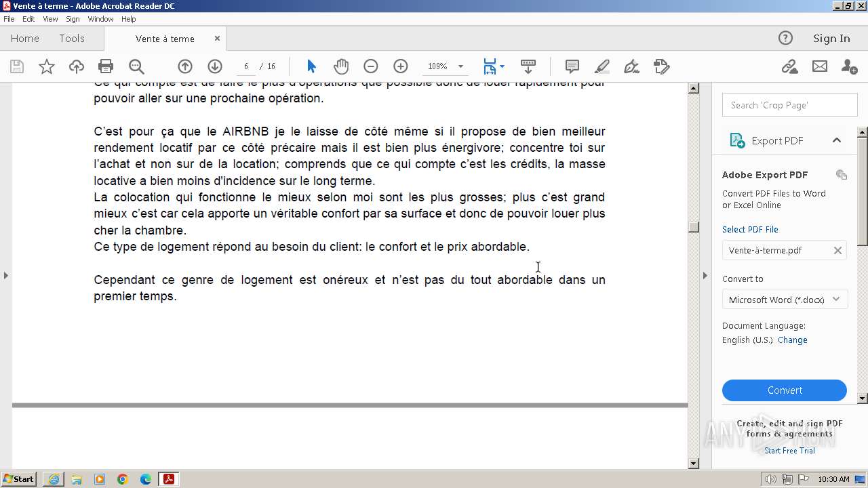This screenshot has width=868, height=488.
Task: Click the document scrollbar up arrow
Action: click(693, 88)
